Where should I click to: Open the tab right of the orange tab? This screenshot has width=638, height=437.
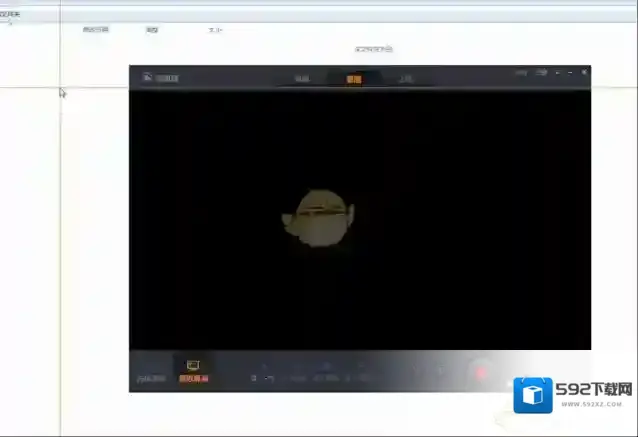405,77
